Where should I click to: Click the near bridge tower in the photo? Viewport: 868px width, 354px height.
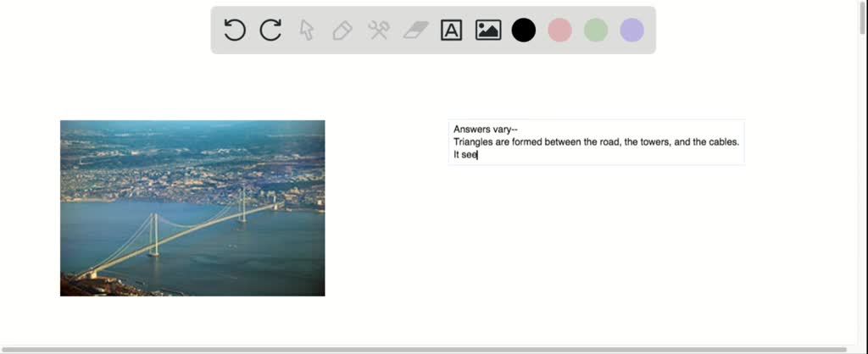click(x=153, y=234)
